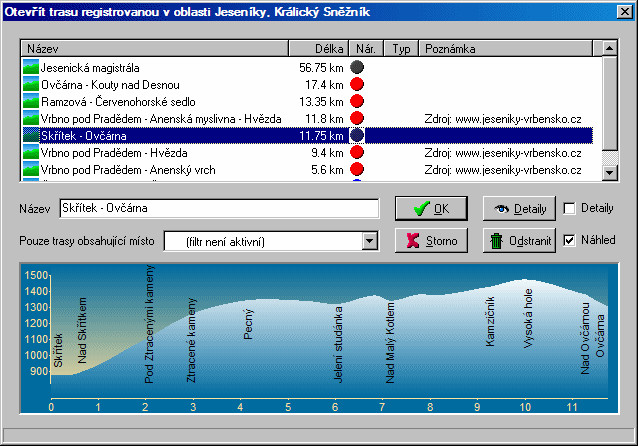Click the route icon beside Ovčárna - Kouty nad Desnou
638x446 pixels.
point(31,84)
